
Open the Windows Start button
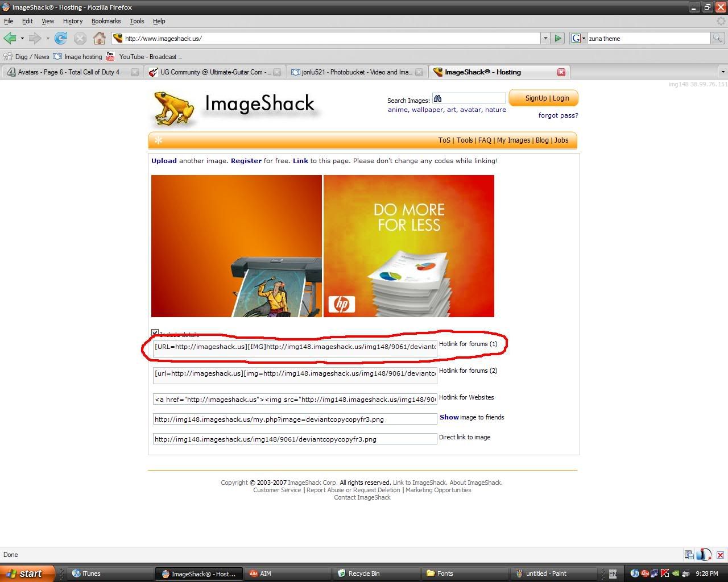pyautogui.click(x=27, y=573)
